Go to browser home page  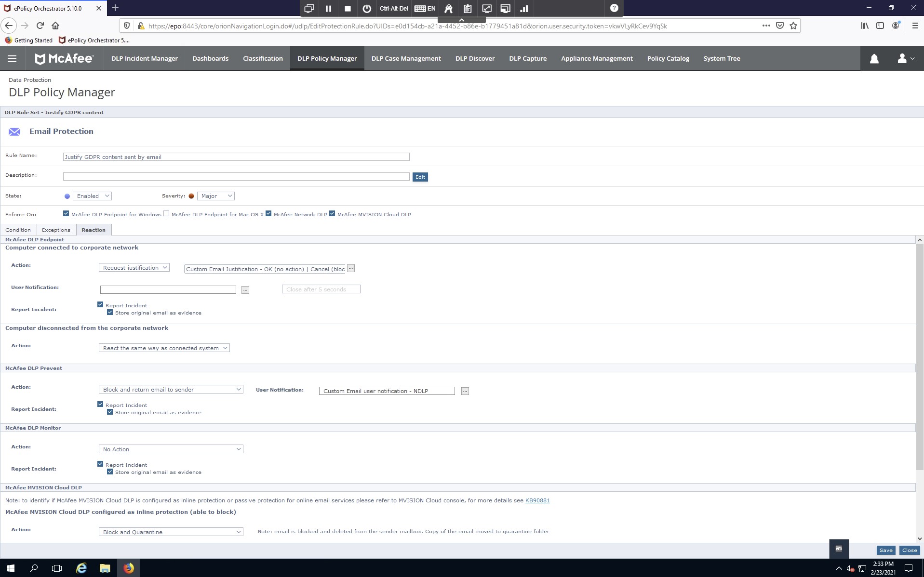[x=55, y=26]
